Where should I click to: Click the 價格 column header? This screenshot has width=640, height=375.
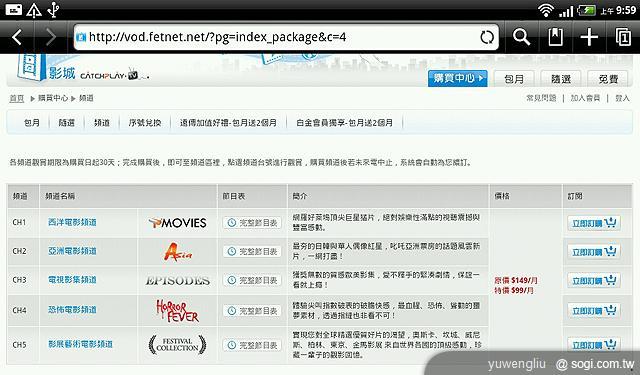(x=502, y=196)
